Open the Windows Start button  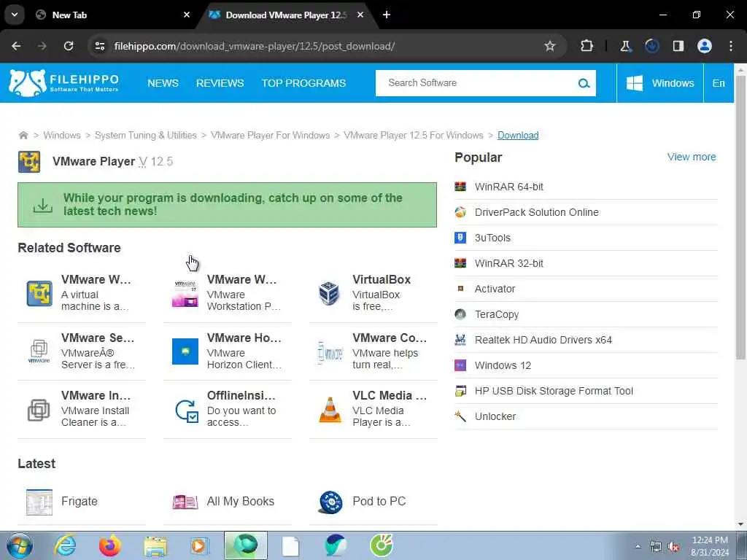[x=20, y=545]
